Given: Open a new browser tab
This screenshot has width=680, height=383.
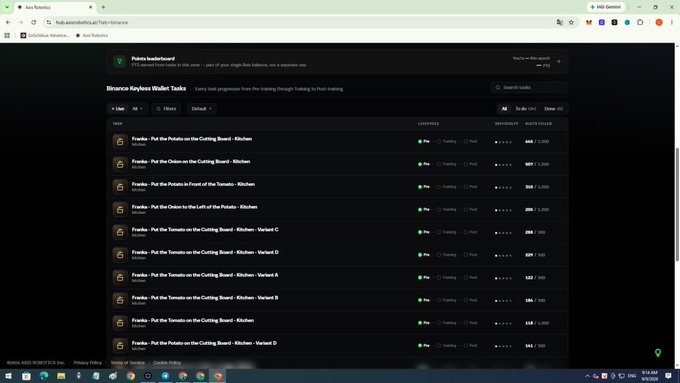Looking at the screenshot, I should tap(103, 7).
